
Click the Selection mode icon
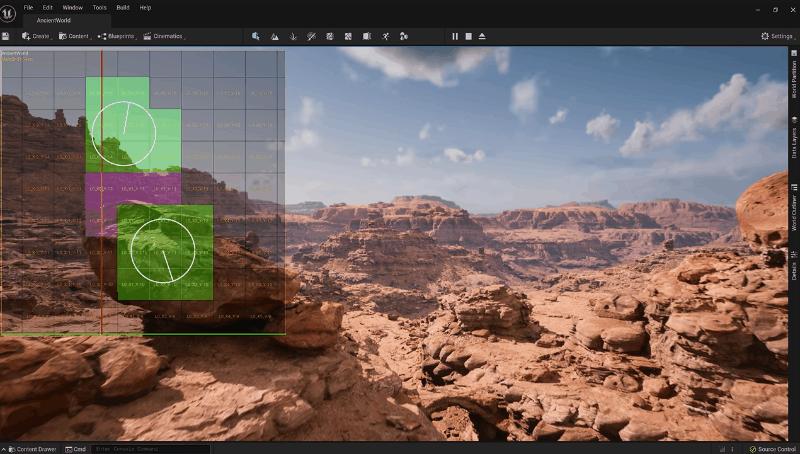click(256, 36)
